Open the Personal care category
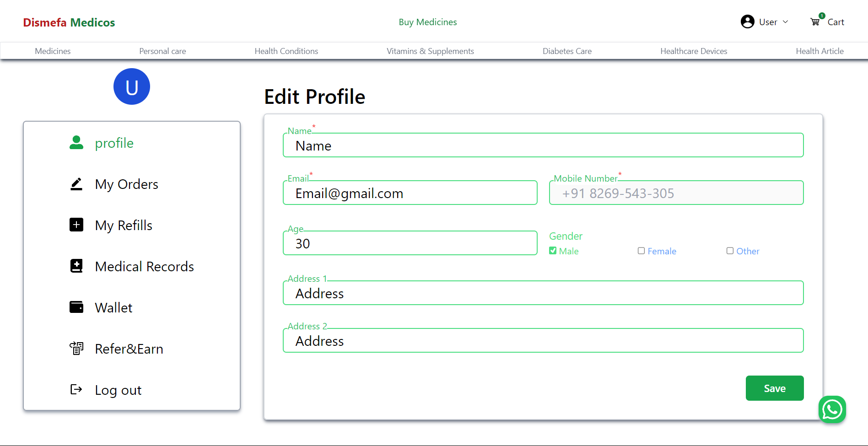Viewport: 868px width, 446px height. point(162,51)
